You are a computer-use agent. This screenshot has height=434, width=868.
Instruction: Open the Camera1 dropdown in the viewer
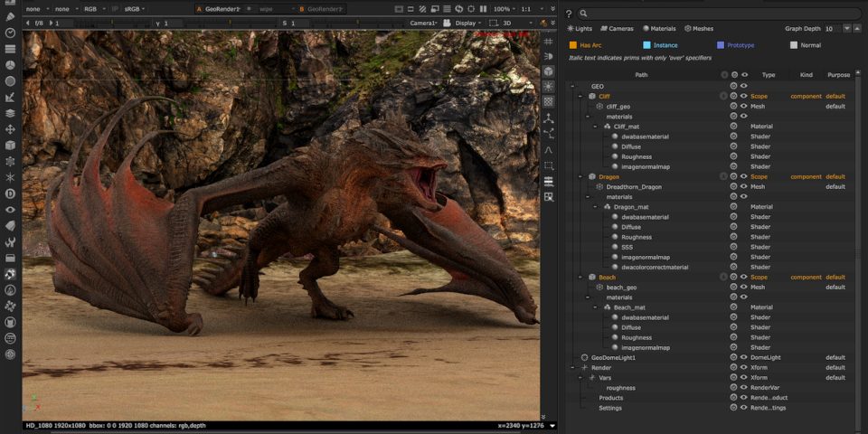(423, 24)
